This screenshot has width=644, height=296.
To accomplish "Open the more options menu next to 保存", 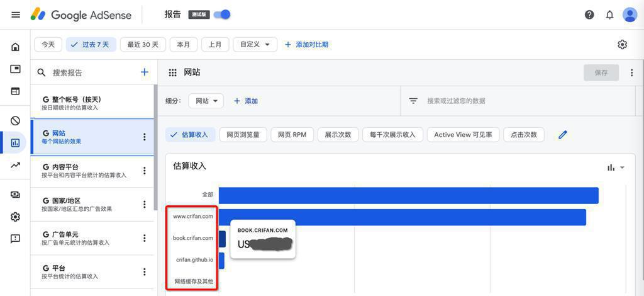I will tap(631, 73).
